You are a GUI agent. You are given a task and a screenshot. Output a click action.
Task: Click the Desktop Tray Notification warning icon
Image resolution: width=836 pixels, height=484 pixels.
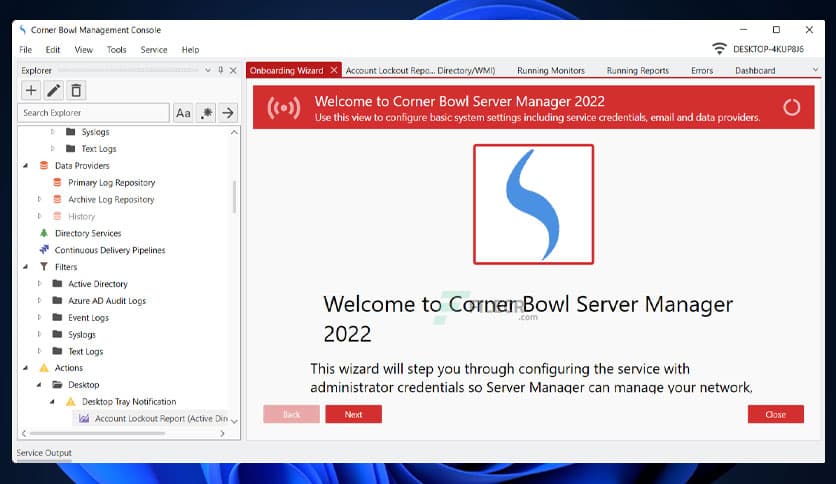pos(70,401)
